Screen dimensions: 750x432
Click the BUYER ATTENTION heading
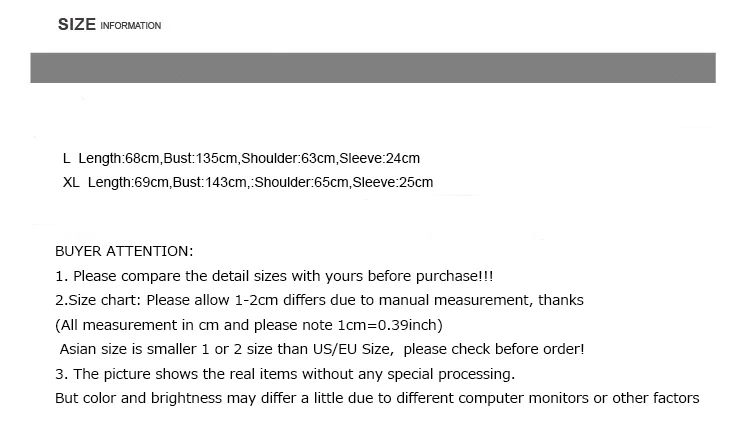(124, 251)
